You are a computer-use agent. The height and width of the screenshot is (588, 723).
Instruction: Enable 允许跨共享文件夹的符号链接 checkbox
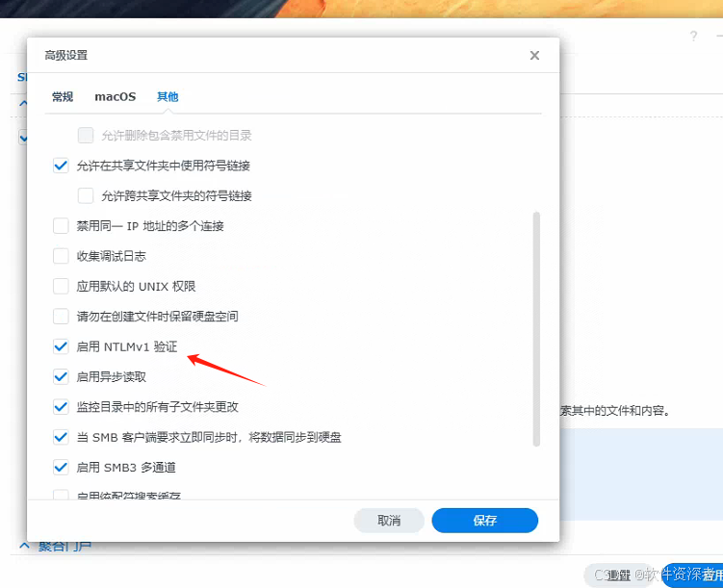[86, 195]
